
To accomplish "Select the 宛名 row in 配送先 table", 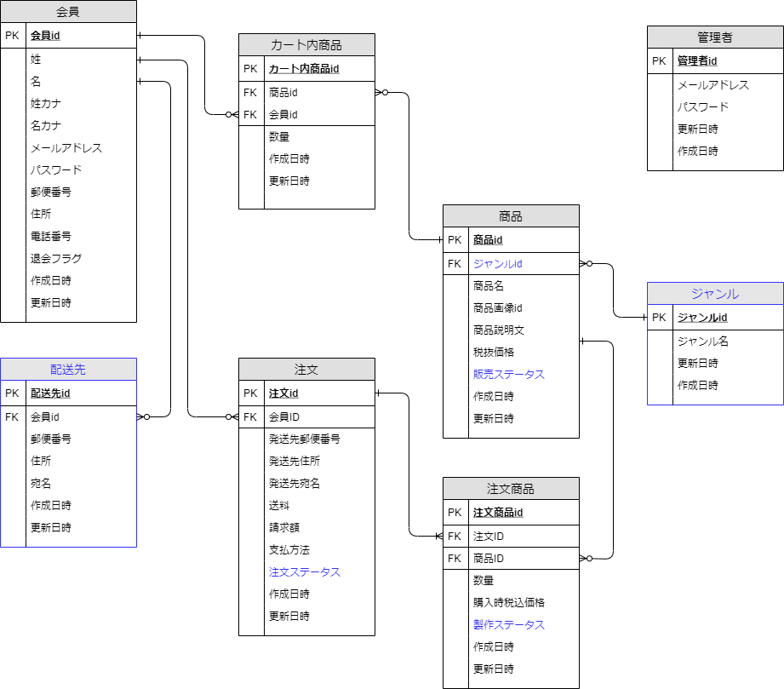I will [x=41, y=483].
